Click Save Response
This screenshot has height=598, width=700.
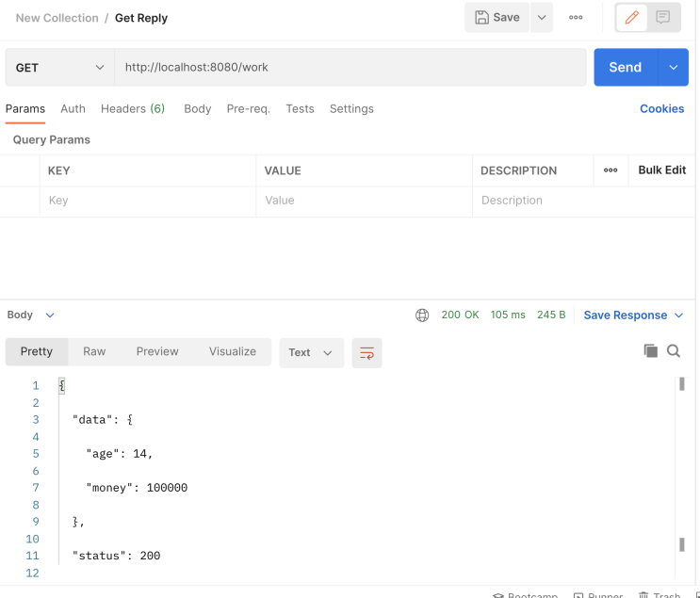(625, 315)
